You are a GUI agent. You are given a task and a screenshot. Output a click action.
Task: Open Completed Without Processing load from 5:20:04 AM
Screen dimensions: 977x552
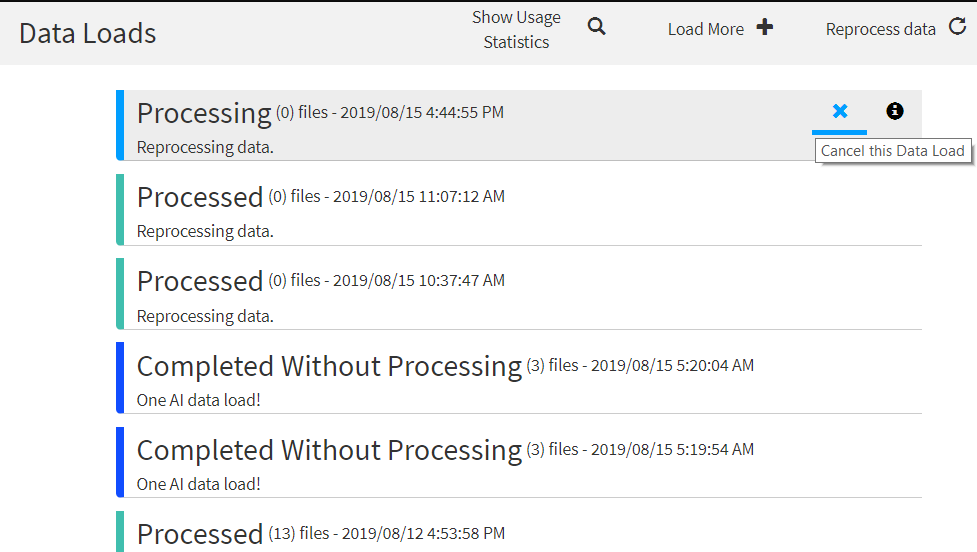pyautogui.click(x=329, y=366)
